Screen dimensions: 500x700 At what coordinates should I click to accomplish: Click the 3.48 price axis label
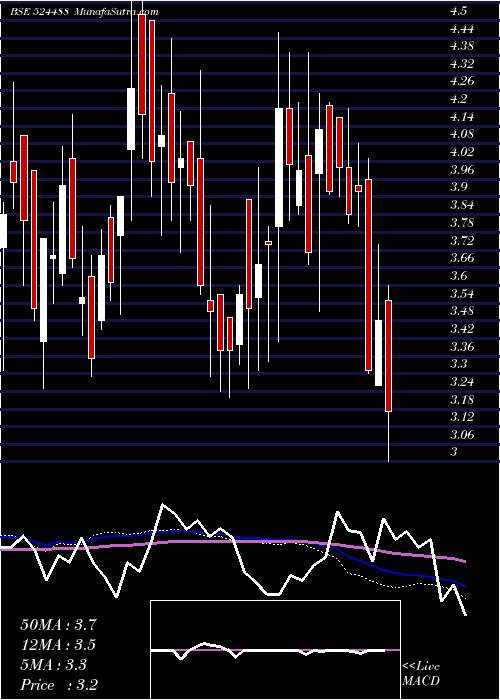coord(462,312)
